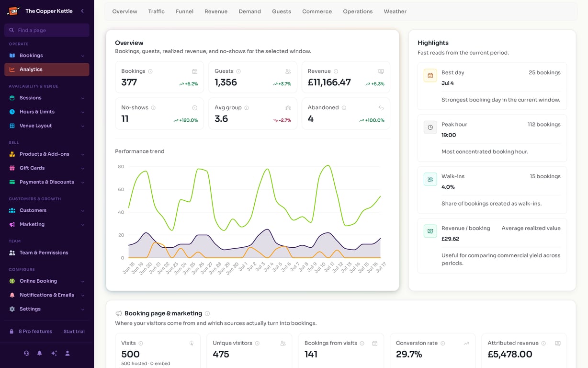Click the support headset icon at sidebar bottom
This screenshot has width=588, height=368.
(x=26, y=353)
